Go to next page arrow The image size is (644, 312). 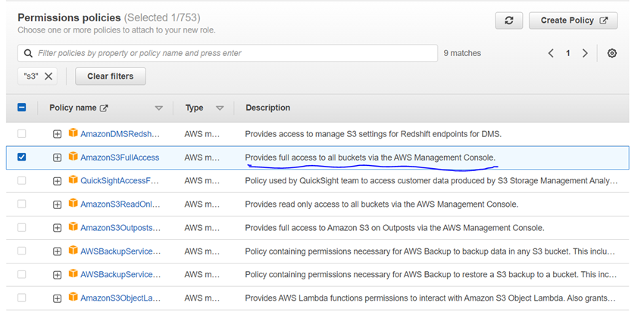point(585,53)
